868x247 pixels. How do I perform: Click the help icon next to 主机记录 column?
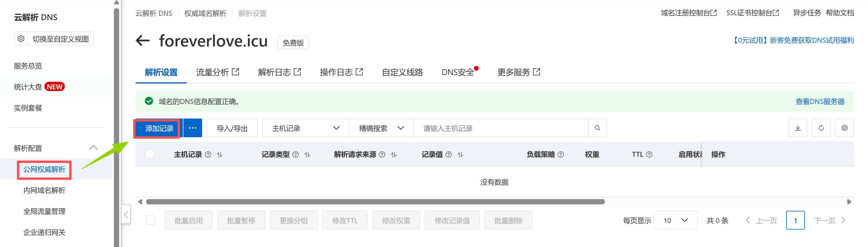pyautogui.click(x=208, y=155)
